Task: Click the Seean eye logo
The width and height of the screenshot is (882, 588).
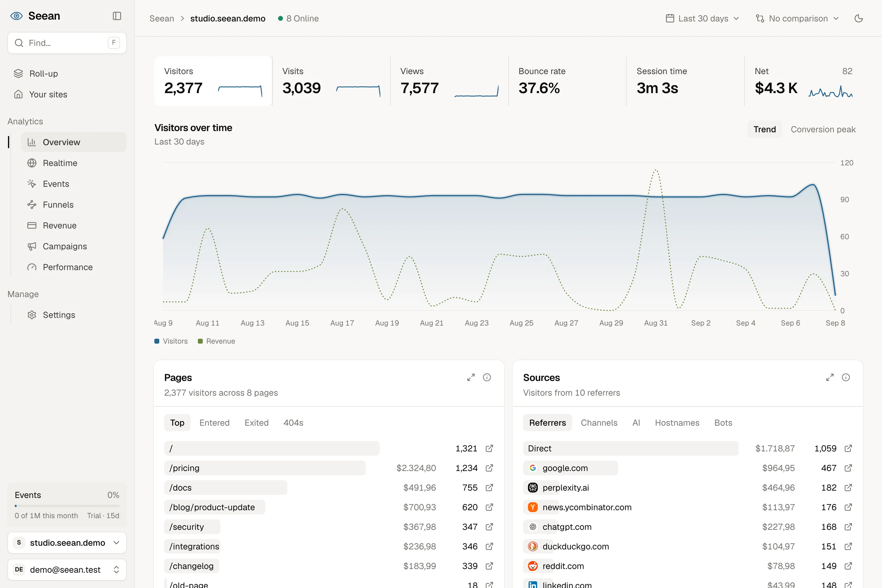Action: pyautogui.click(x=17, y=16)
